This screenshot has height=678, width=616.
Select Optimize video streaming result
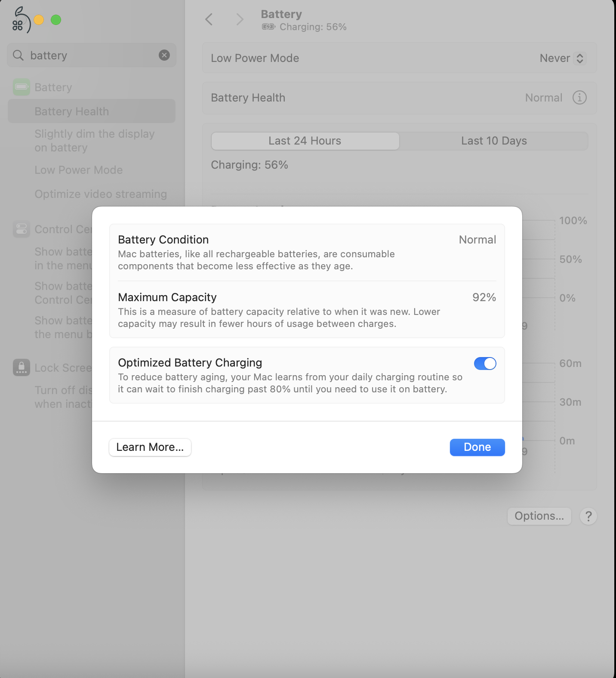pos(101,194)
